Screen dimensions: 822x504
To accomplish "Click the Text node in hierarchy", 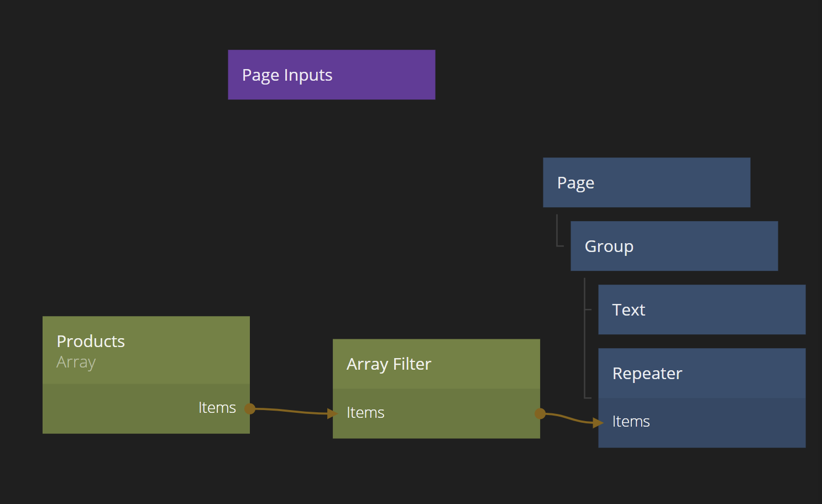I will [x=701, y=309].
